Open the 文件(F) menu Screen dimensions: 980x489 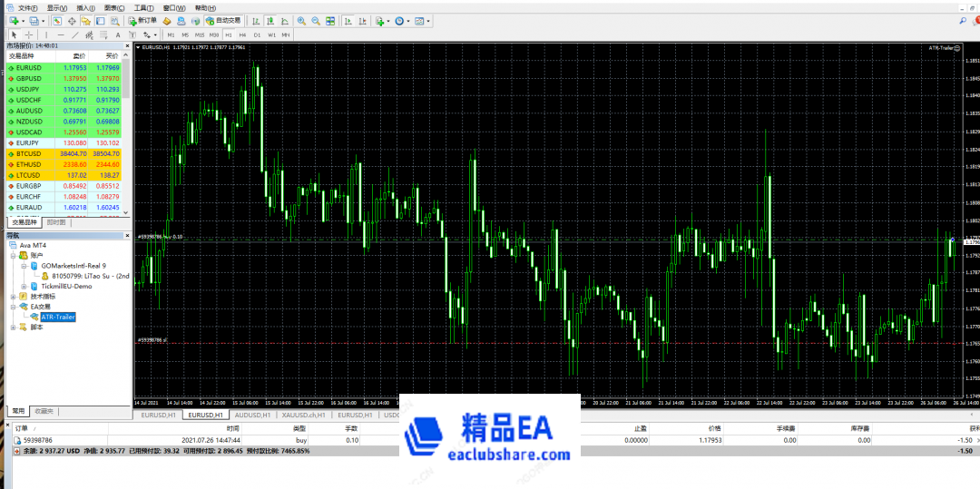(x=27, y=8)
